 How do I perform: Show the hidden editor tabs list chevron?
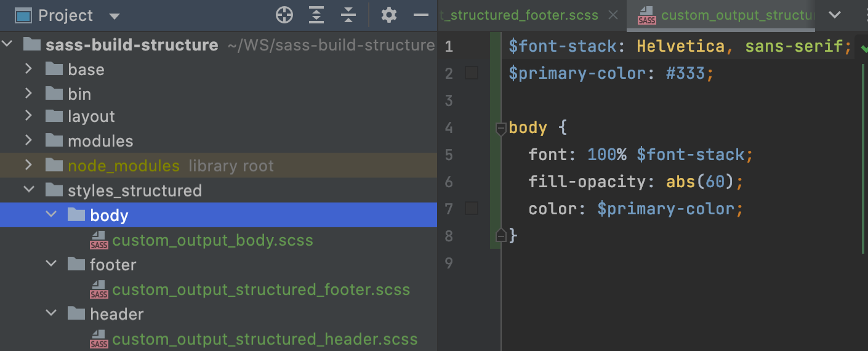pyautogui.click(x=835, y=15)
